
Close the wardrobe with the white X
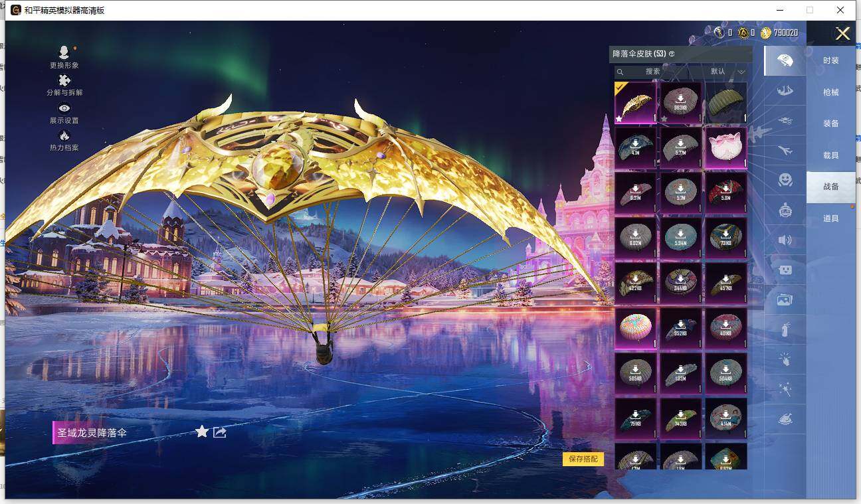click(842, 34)
